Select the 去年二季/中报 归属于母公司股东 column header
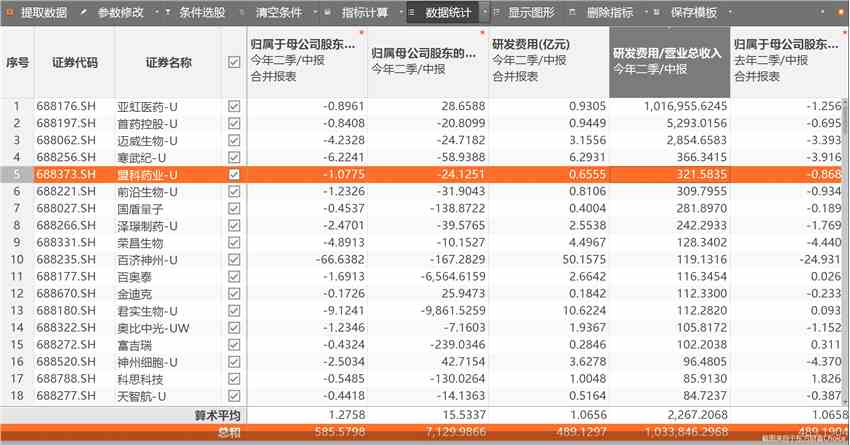The width and height of the screenshot is (850, 445). [x=789, y=62]
